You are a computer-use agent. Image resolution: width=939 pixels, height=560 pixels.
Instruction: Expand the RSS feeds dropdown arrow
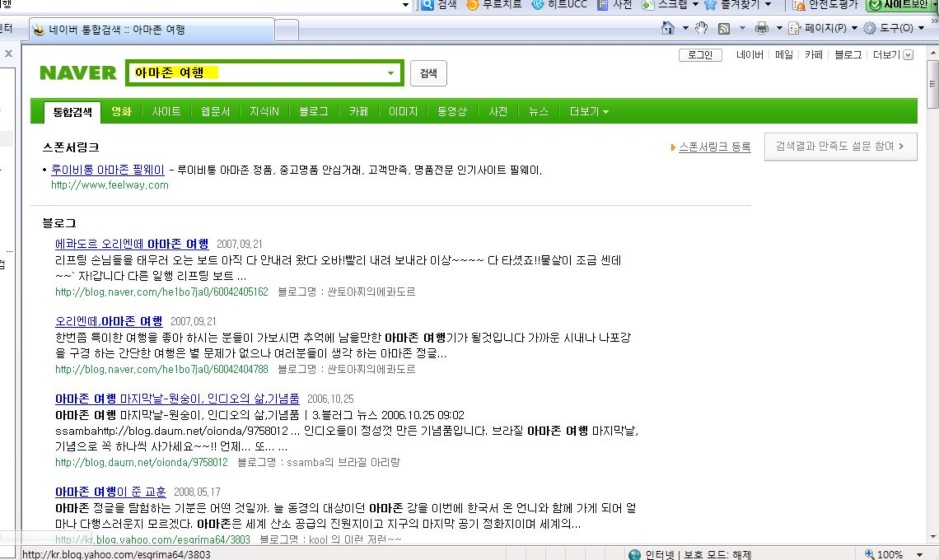pos(742,28)
